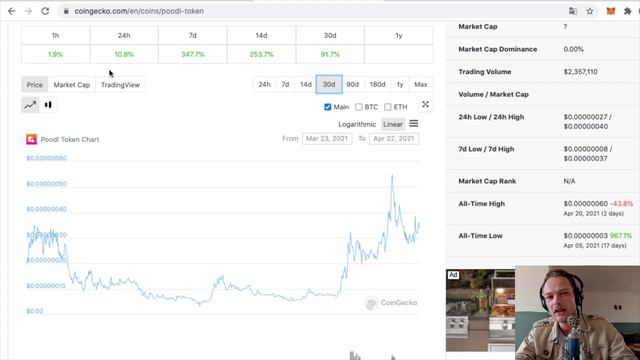Select the TradingView tab
The image size is (640, 360).
point(120,85)
